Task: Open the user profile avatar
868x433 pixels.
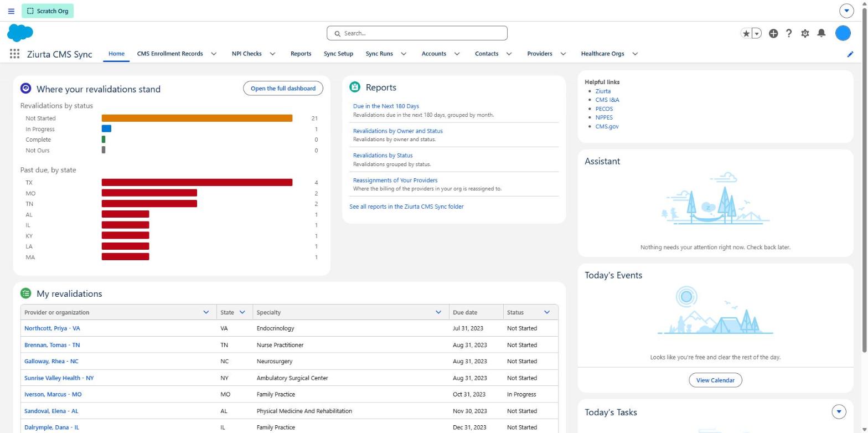Action: pos(843,33)
